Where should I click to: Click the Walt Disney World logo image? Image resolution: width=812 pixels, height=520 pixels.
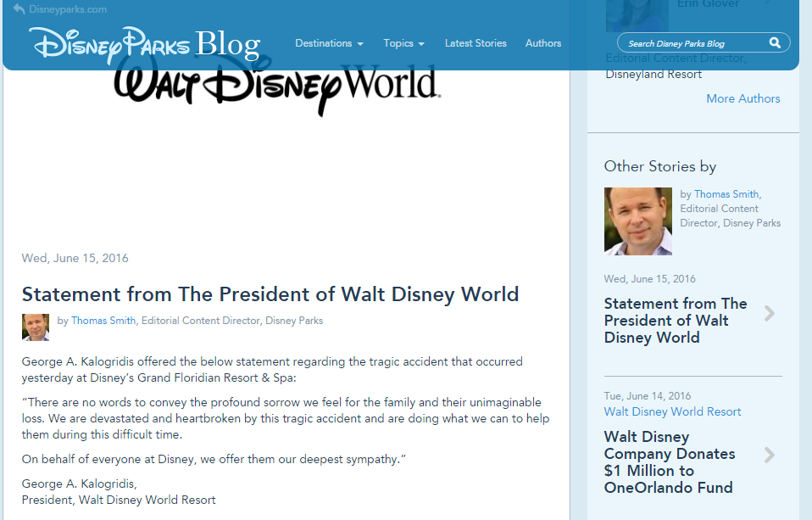tap(276, 85)
